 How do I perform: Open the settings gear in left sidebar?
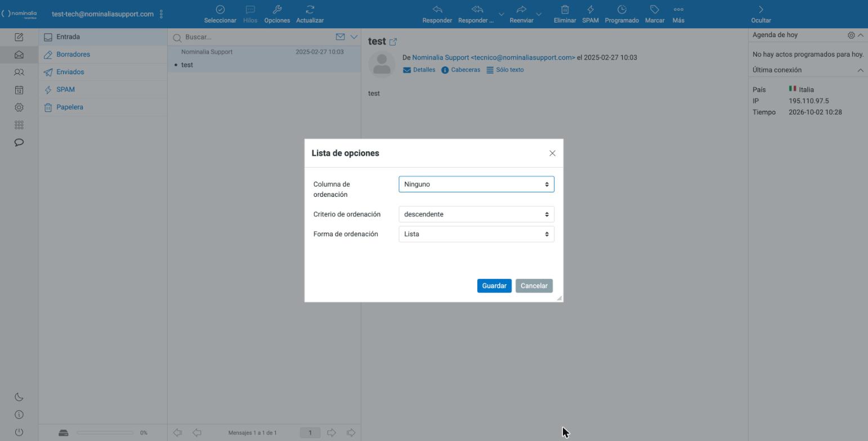pyautogui.click(x=19, y=107)
